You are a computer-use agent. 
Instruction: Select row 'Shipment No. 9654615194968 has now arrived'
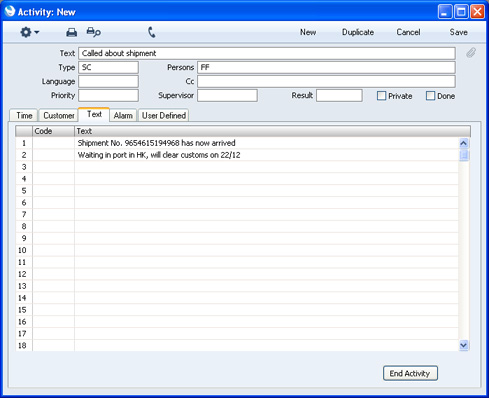tap(266, 143)
